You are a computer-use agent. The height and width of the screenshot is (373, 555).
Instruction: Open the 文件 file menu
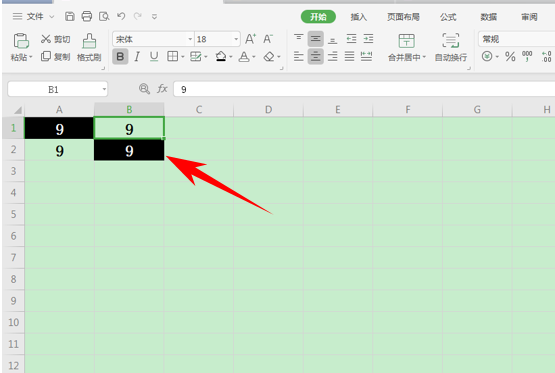coord(34,16)
